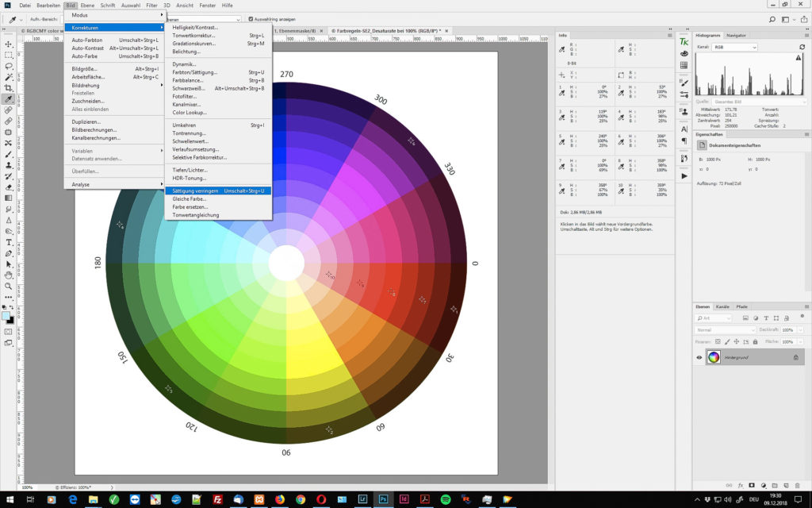Open the layer filter type 'Art' dropdown
This screenshot has width=812, height=508.
714,317
